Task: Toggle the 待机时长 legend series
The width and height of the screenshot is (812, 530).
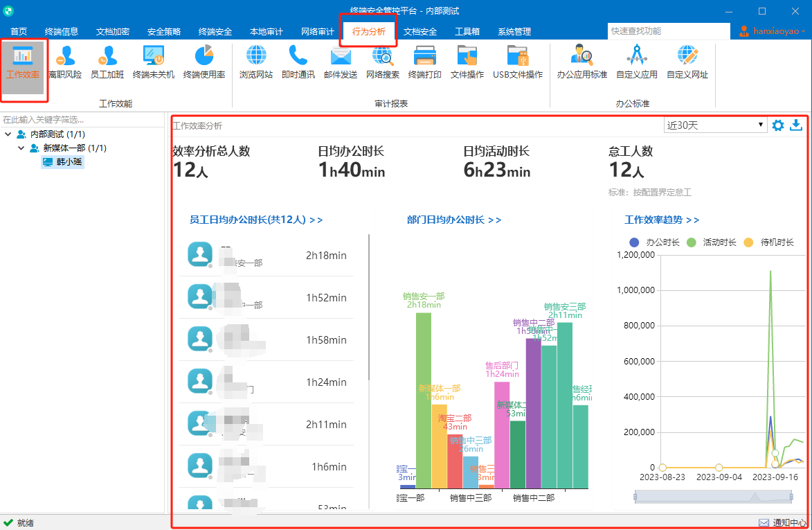Action: click(768, 242)
